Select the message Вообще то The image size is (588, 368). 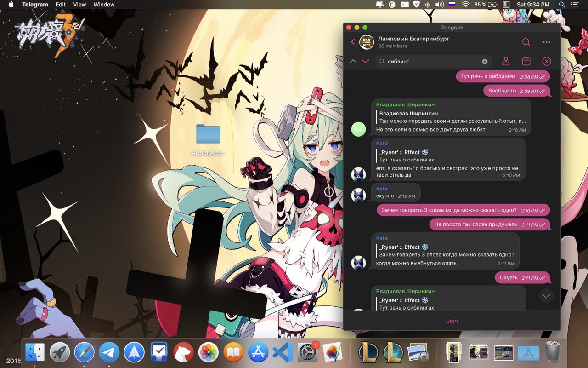pos(517,91)
